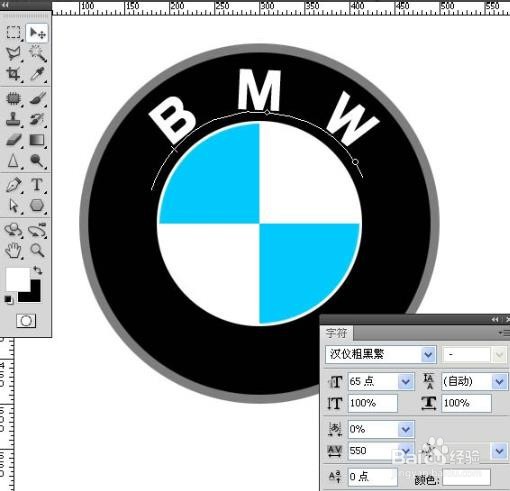510x491 pixels.
Task: Toggle Quick Mask mode
Action: 26,321
